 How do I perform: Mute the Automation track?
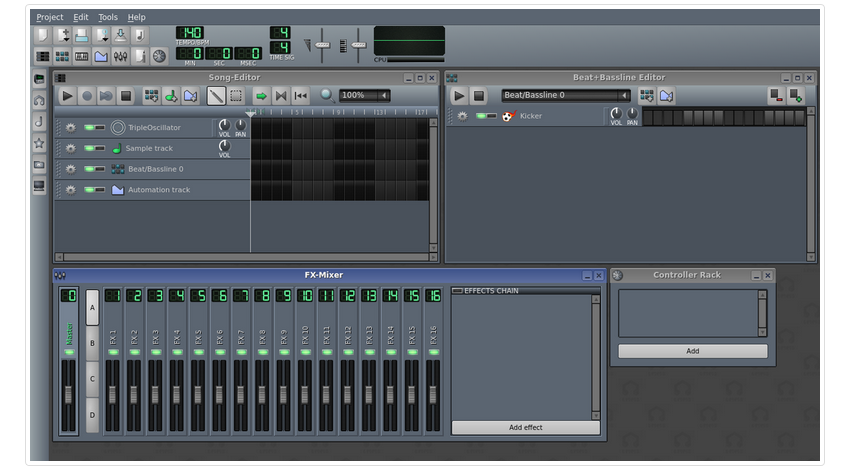(89, 190)
